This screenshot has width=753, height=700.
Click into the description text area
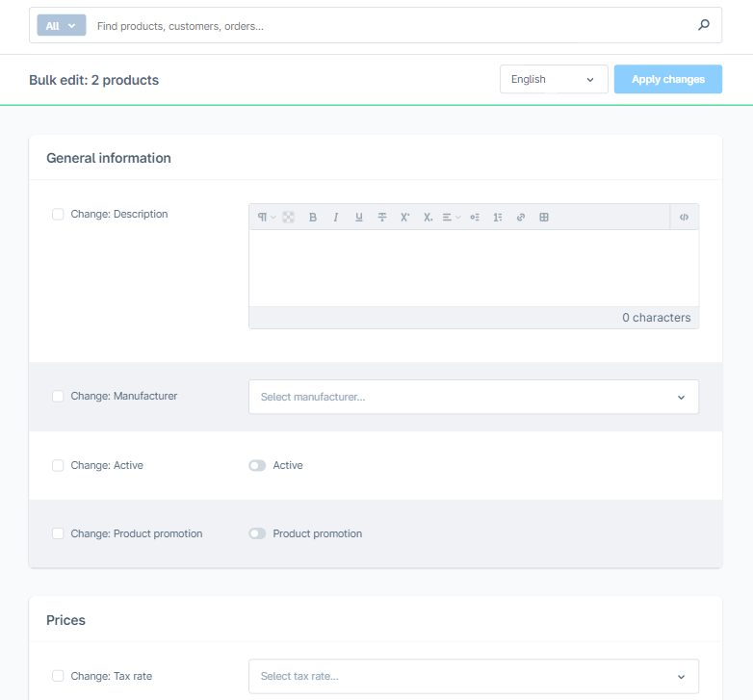(x=473, y=268)
